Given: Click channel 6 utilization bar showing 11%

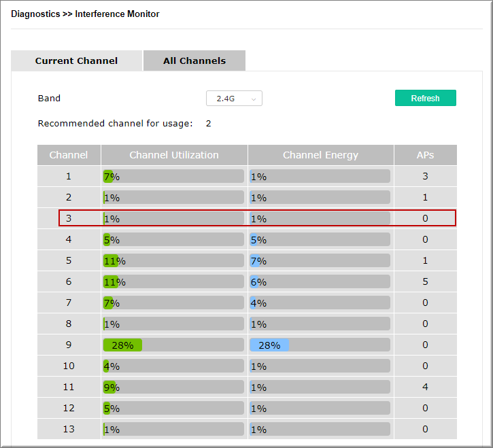Looking at the screenshot, I should (173, 281).
